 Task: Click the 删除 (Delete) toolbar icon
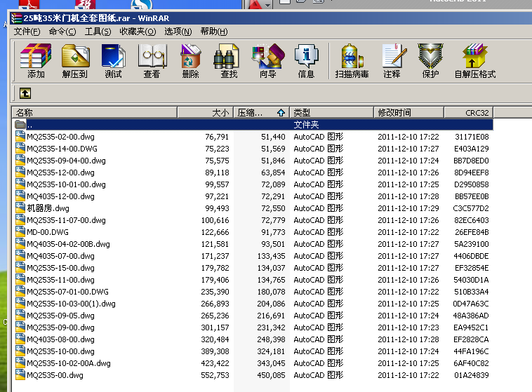[x=190, y=61]
